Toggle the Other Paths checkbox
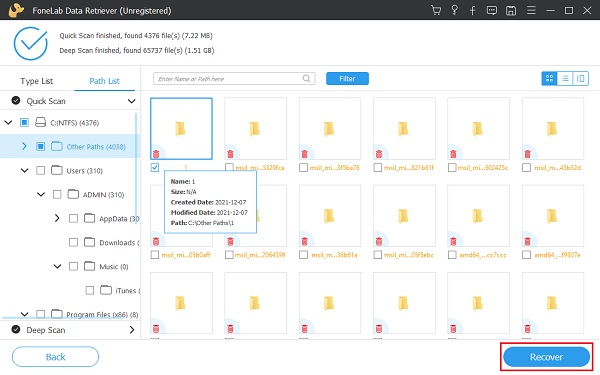The height and width of the screenshot is (375, 600). click(40, 146)
